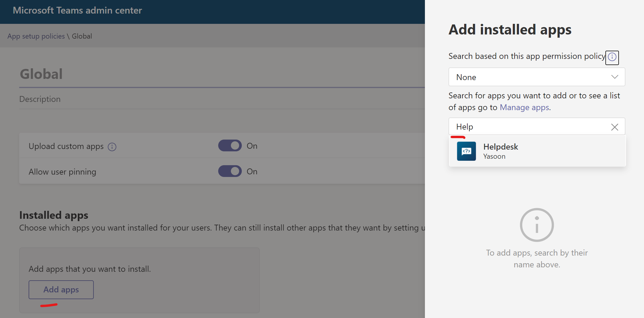
Task: Click the chevron on the None dropdown
Action: click(615, 77)
